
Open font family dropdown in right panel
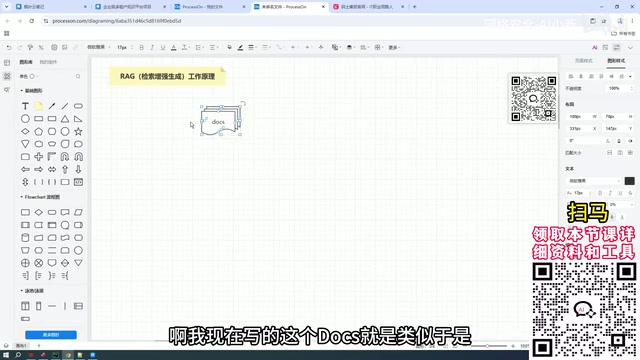click(x=594, y=181)
